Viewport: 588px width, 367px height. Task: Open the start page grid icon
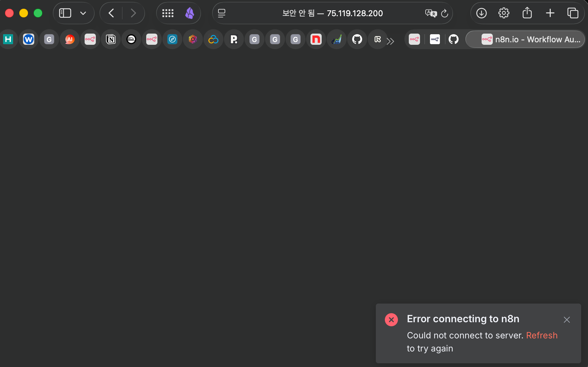pos(168,13)
